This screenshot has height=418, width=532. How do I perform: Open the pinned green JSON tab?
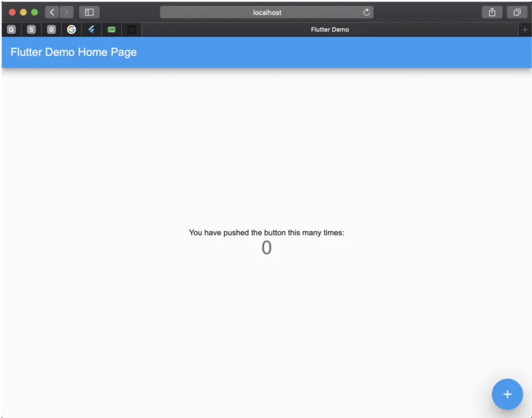[112, 30]
